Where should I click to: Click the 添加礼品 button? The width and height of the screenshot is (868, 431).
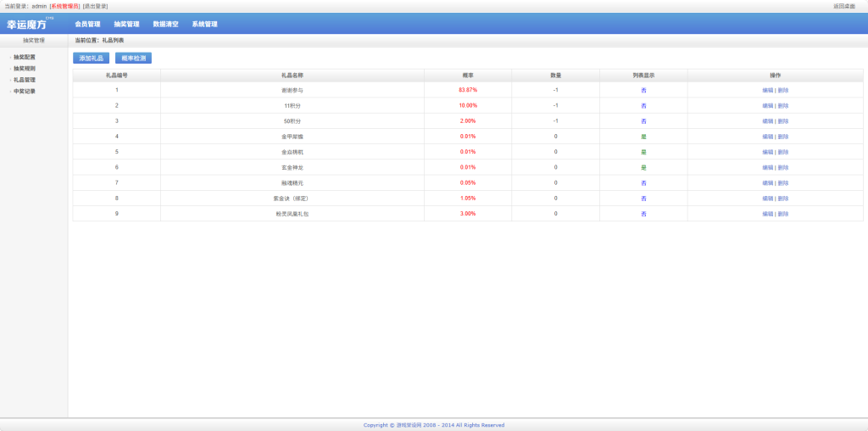tap(92, 59)
